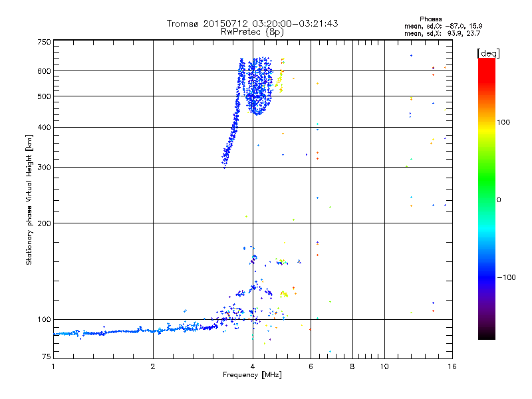Click the x-axis label '10'
532x399 pixels.
pos(384,366)
